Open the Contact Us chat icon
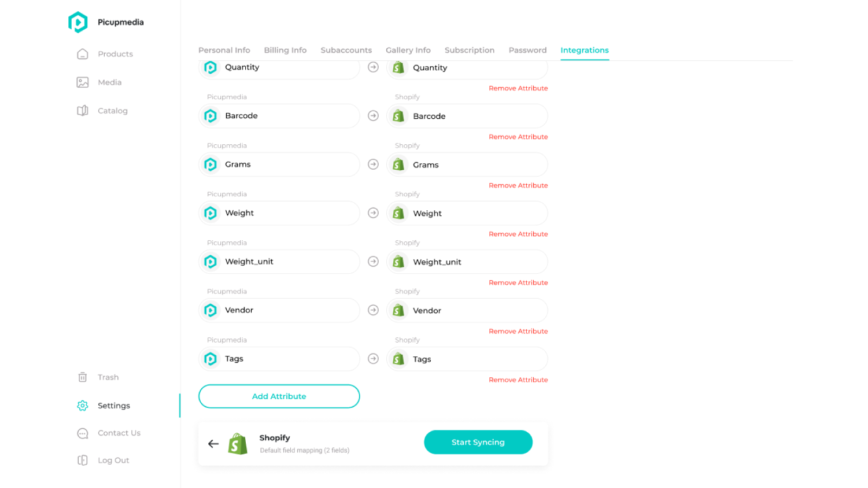 click(82, 433)
